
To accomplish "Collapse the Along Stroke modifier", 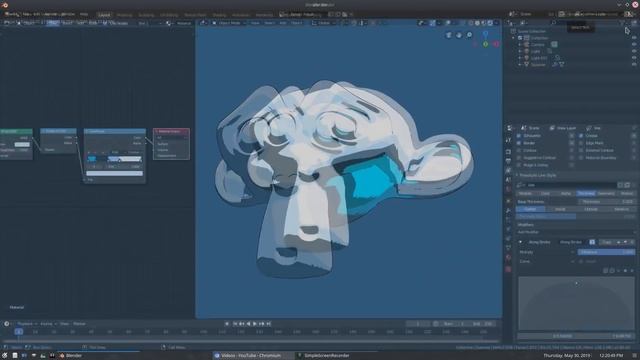I will click(520, 242).
